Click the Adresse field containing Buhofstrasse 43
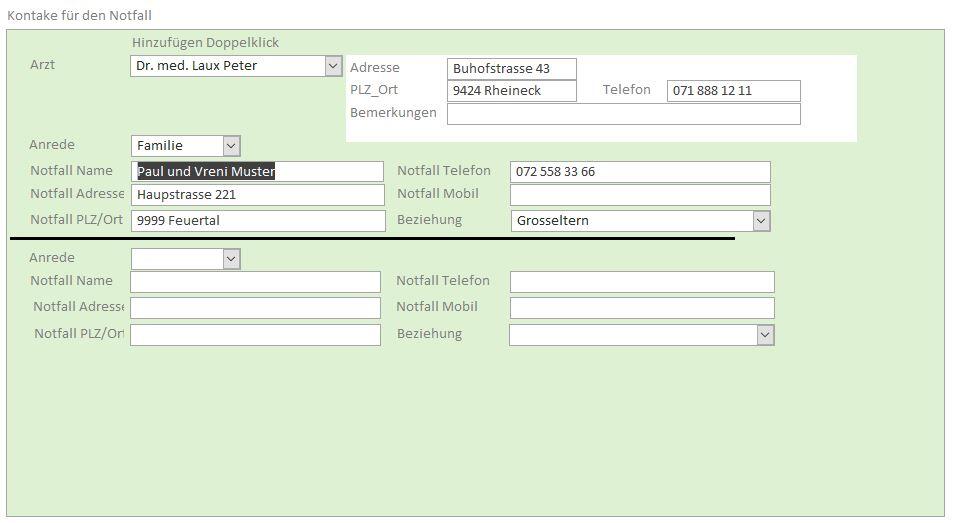 coord(511,69)
